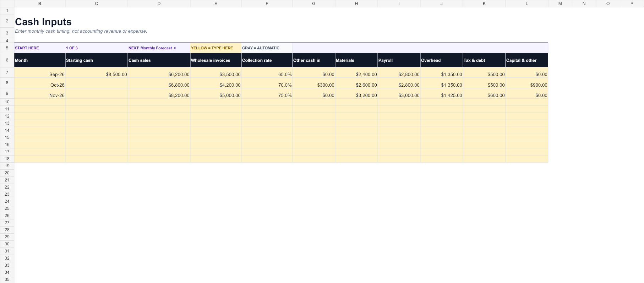Select column H header
This screenshot has width=644, height=283.
tap(356, 4)
